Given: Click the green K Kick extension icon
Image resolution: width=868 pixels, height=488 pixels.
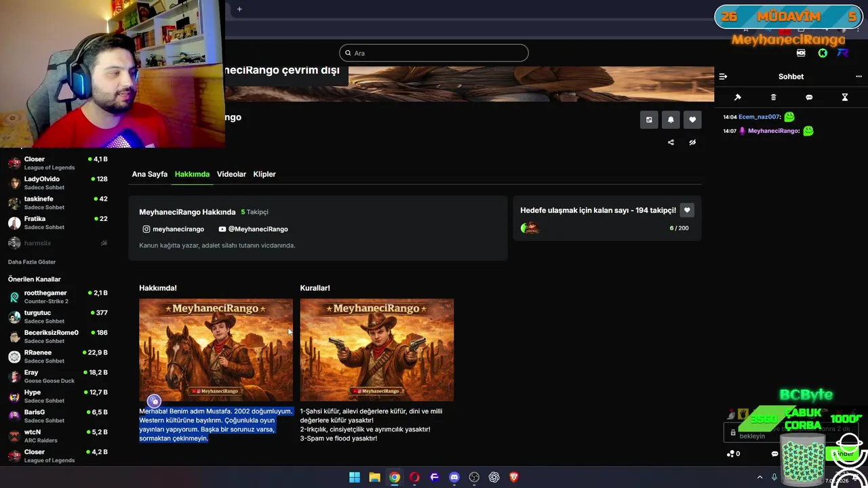Looking at the screenshot, I should pyautogui.click(x=823, y=53).
